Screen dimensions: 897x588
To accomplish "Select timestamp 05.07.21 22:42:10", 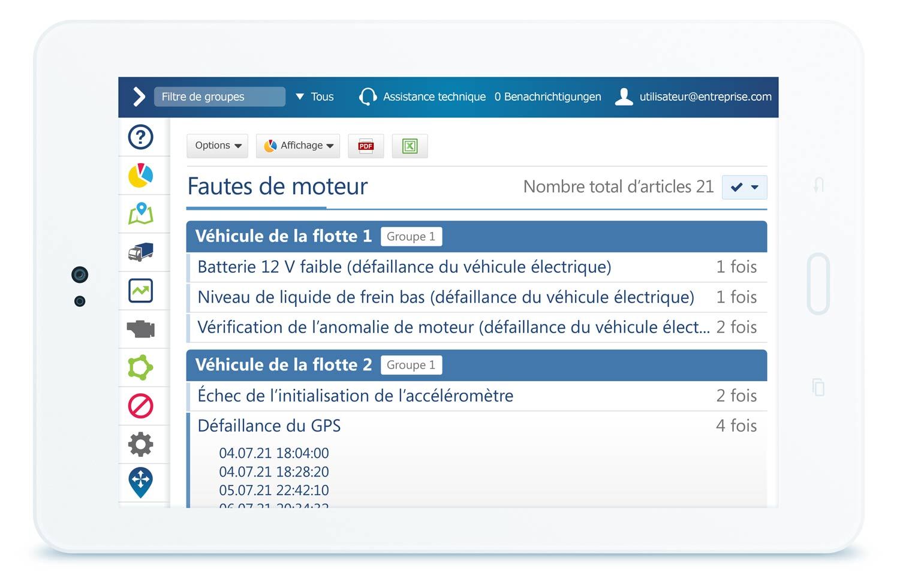I will click(274, 490).
